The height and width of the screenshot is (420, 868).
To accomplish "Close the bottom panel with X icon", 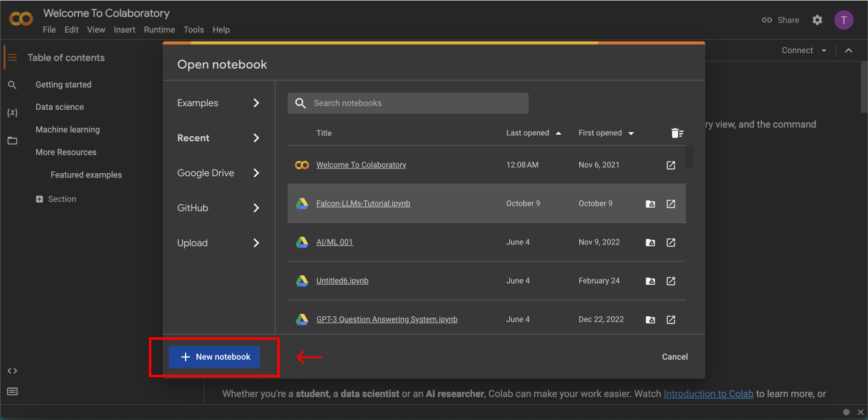I will point(861,412).
